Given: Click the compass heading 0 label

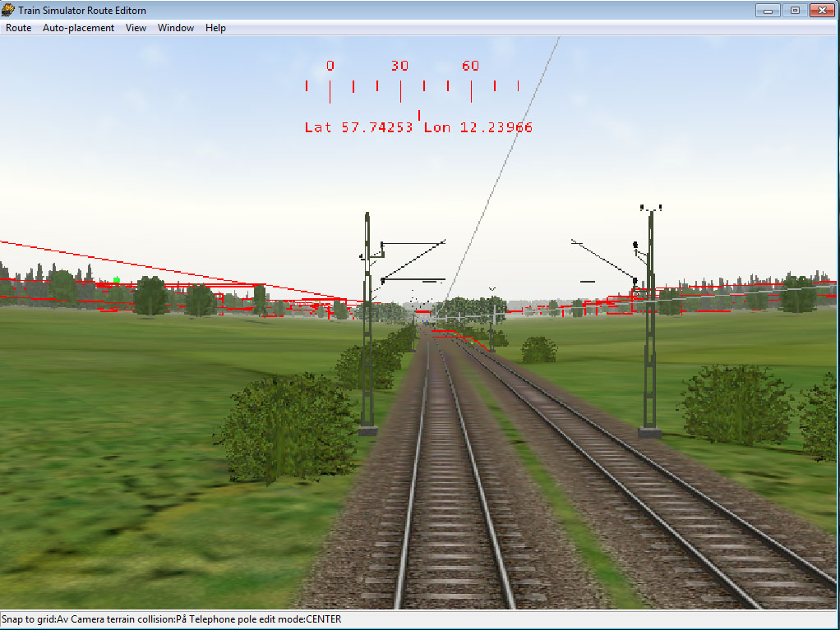Looking at the screenshot, I should [x=330, y=67].
